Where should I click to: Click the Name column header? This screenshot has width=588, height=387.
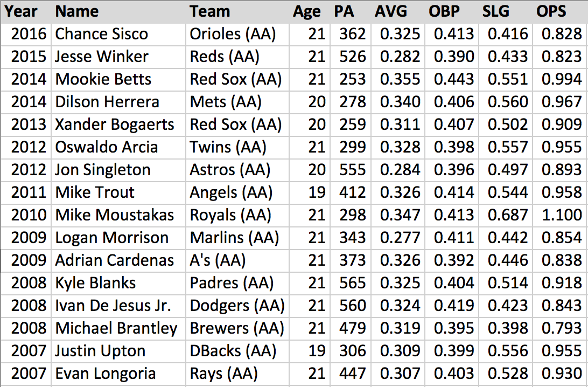[x=77, y=11]
